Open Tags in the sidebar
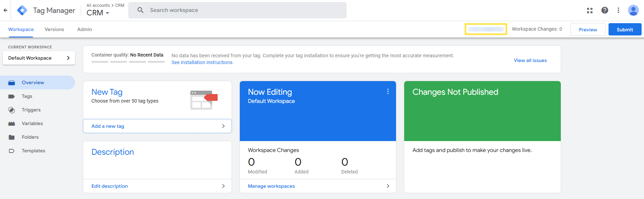Image resolution: width=644 pixels, height=199 pixels. pyautogui.click(x=27, y=96)
